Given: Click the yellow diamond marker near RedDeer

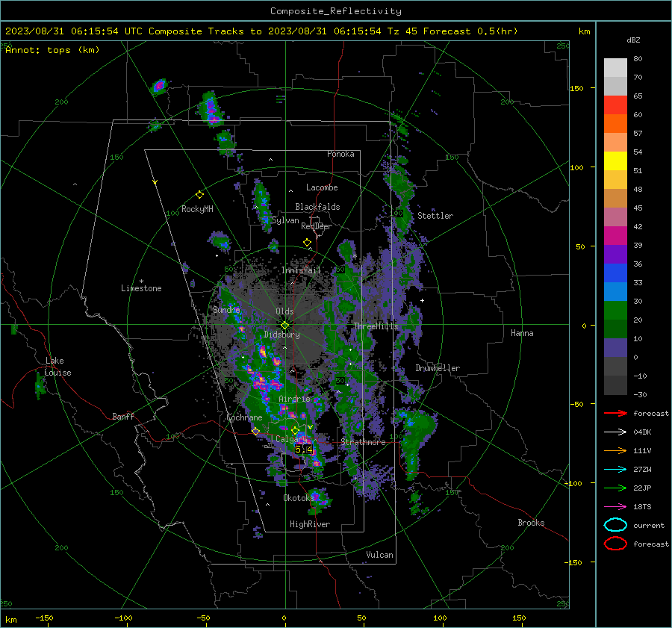Looking at the screenshot, I should coord(307,243).
